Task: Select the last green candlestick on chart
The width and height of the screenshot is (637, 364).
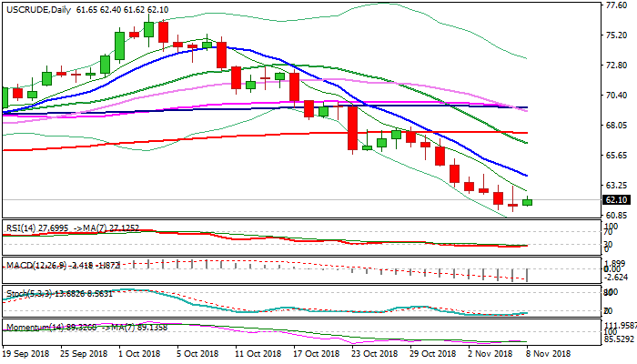Action: (528, 202)
